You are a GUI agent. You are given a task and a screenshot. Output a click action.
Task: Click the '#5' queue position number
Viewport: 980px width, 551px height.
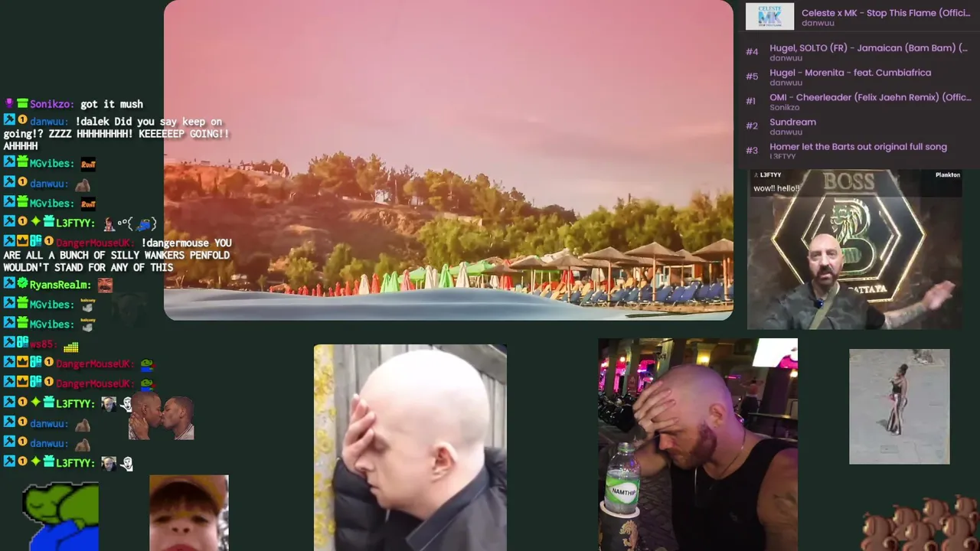(x=752, y=77)
